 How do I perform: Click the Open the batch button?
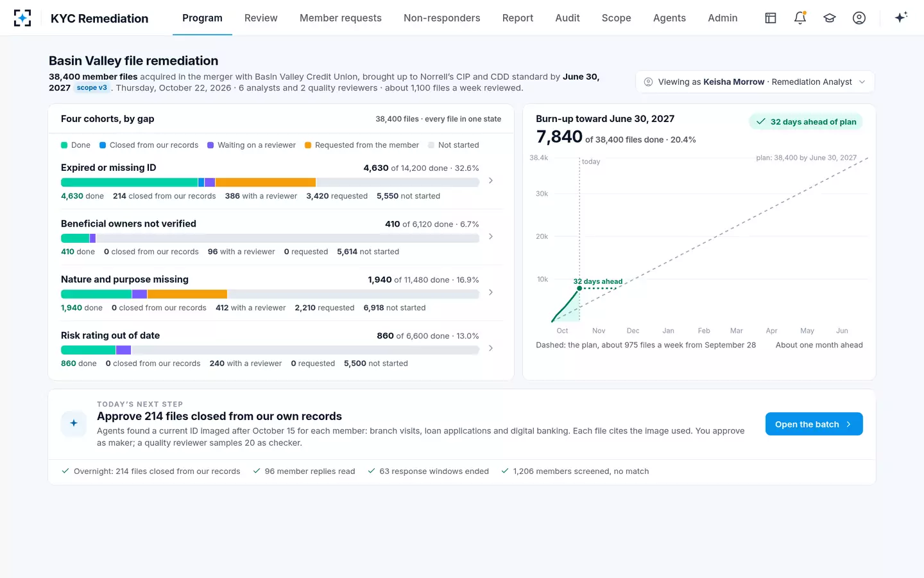[x=814, y=424]
